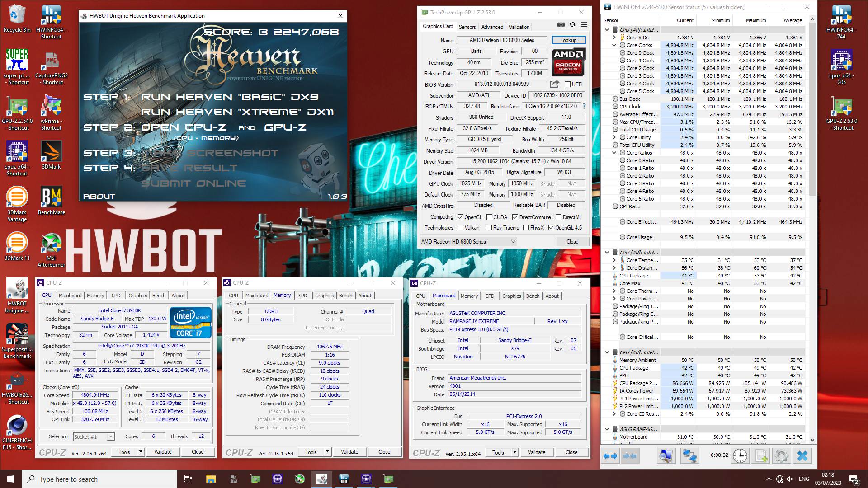Click HWiNFO log file save icon
The image size is (868, 488).
point(761,456)
